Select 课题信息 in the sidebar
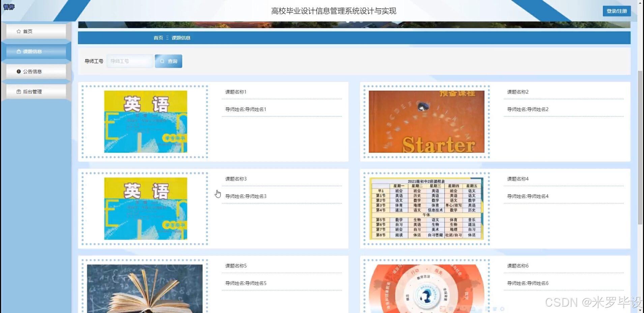The image size is (644, 313). point(36,52)
